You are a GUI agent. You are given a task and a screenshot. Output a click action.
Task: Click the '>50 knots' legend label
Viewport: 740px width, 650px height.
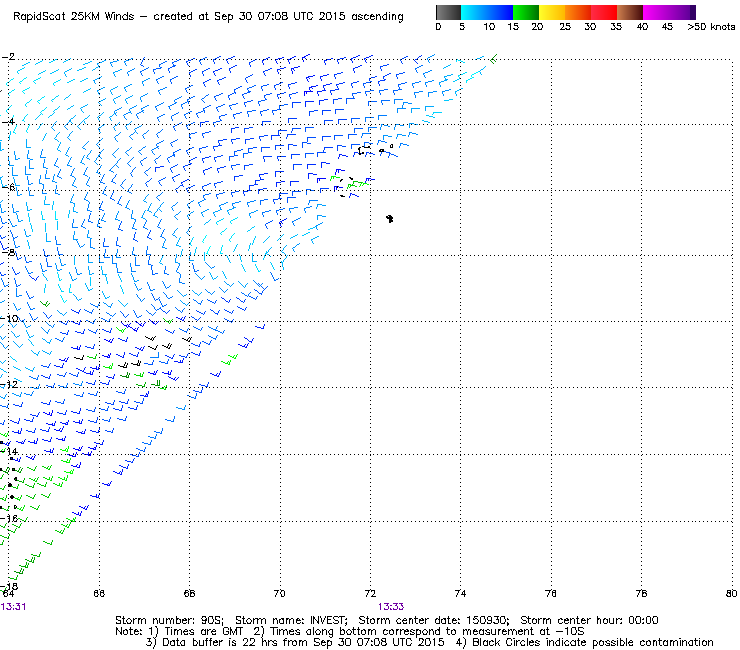(711, 27)
